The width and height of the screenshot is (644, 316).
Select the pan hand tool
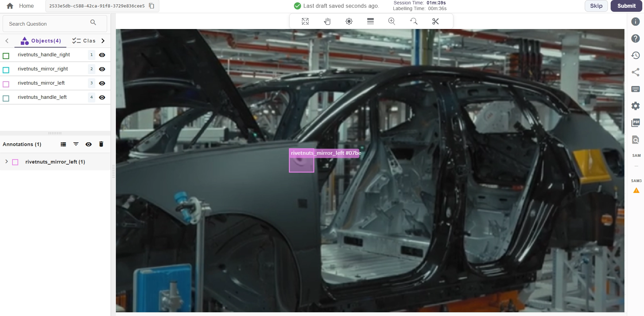pyautogui.click(x=327, y=21)
